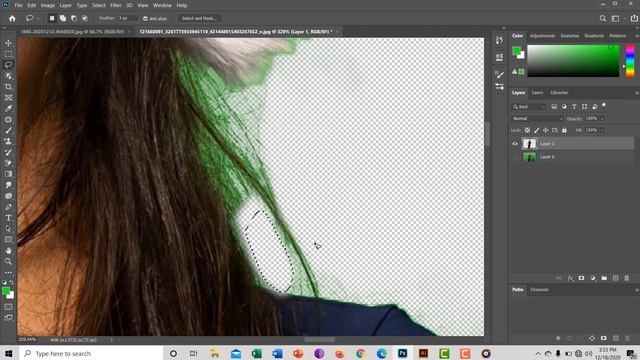
Task: Enable Add to Selection mode
Action: (x=63, y=18)
